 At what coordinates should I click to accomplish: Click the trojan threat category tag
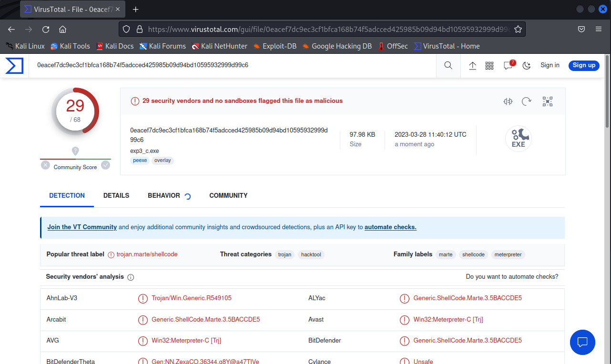click(285, 254)
